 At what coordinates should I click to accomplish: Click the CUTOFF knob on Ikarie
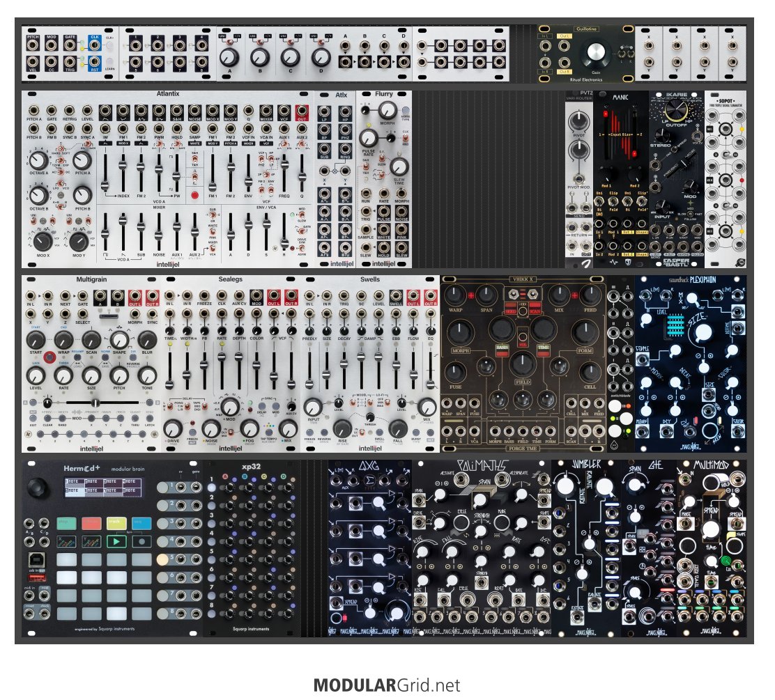676,109
